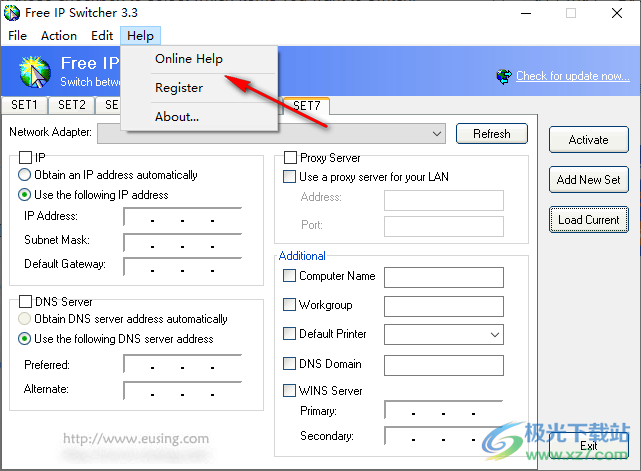
Task: Click the Subnet Mask input field
Action: [x=183, y=243]
